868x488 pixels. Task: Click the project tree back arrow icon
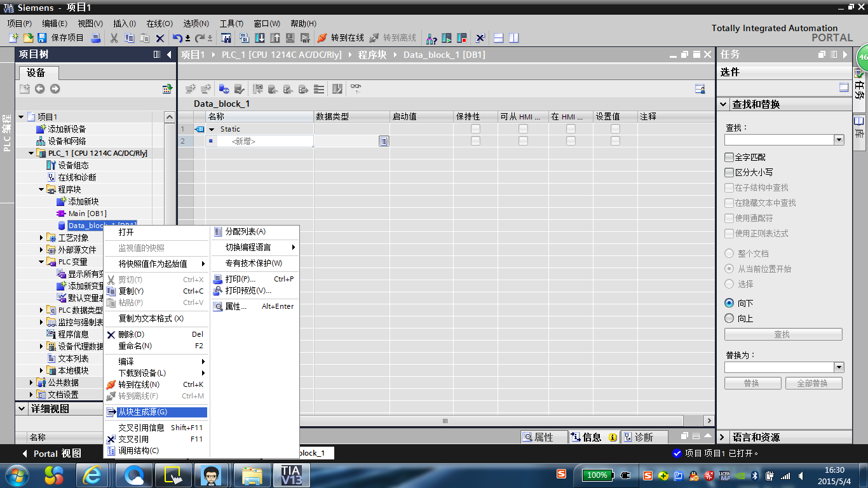[x=39, y=89]
